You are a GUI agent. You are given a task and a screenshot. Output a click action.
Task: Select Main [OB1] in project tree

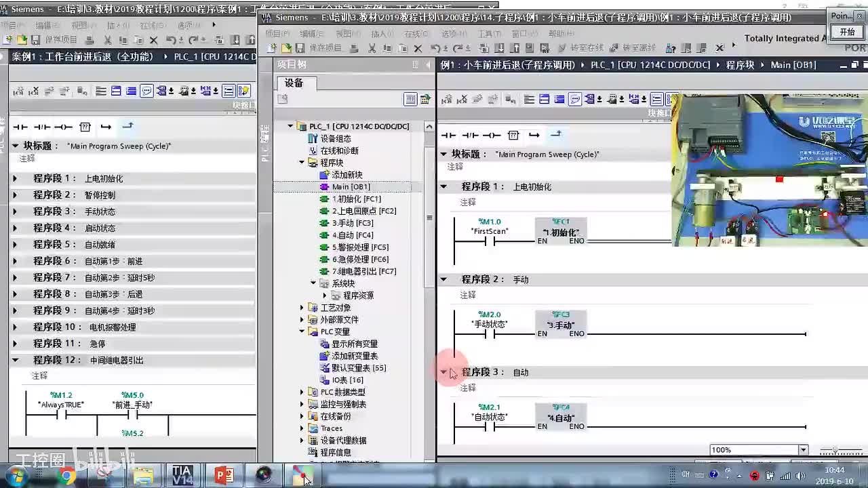click(351, 187)
